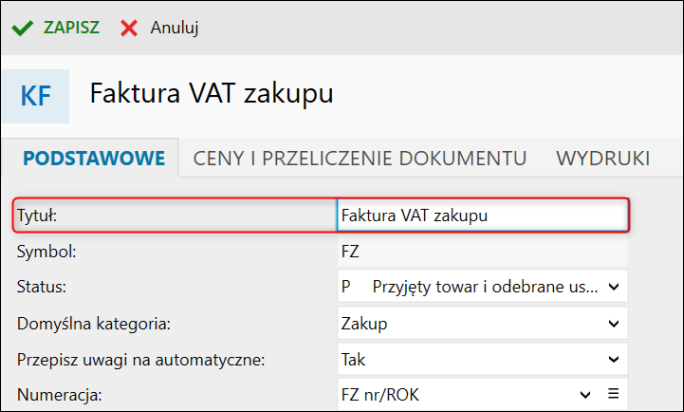Switch to the PODSTAWOWE tab

[x=94, y=158]
